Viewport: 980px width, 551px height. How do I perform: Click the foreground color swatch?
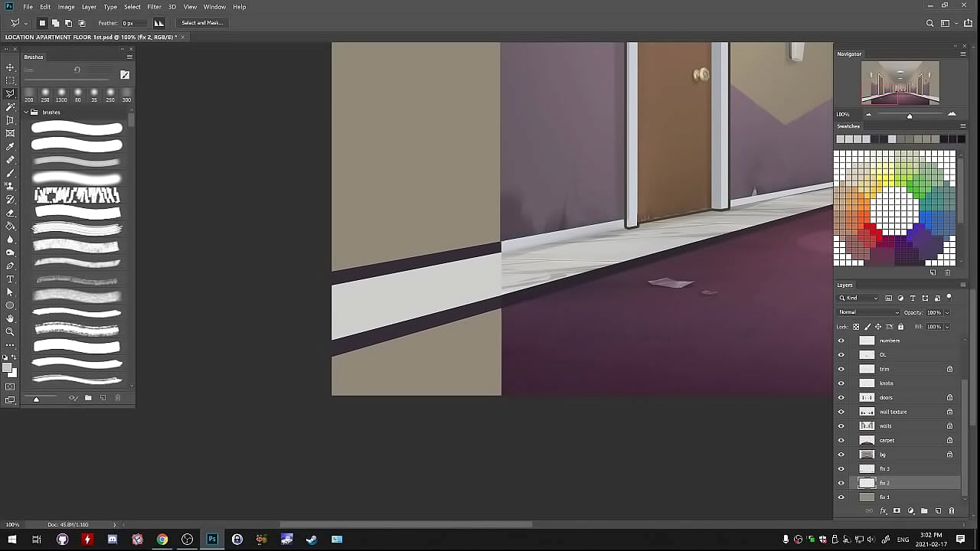7,368
